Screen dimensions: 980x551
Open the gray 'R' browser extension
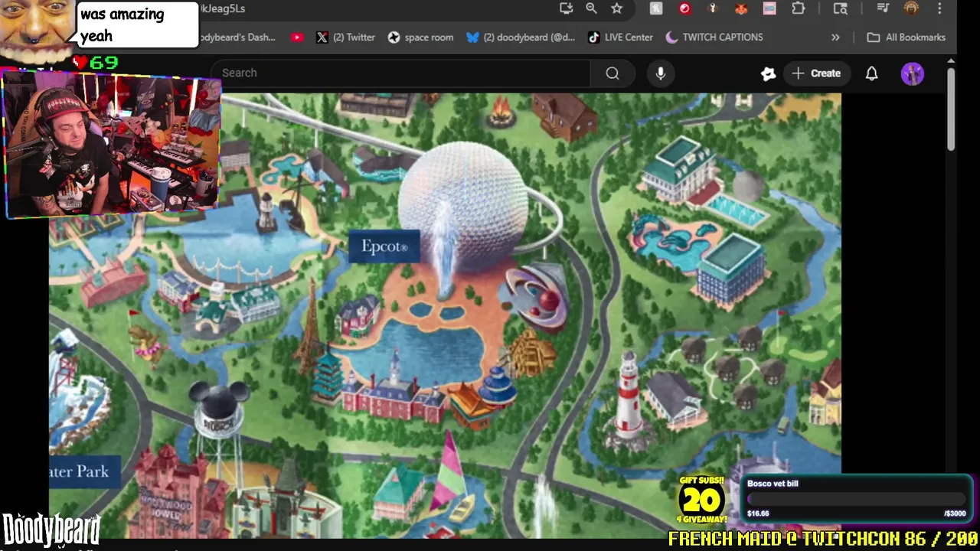pos(656,8)
